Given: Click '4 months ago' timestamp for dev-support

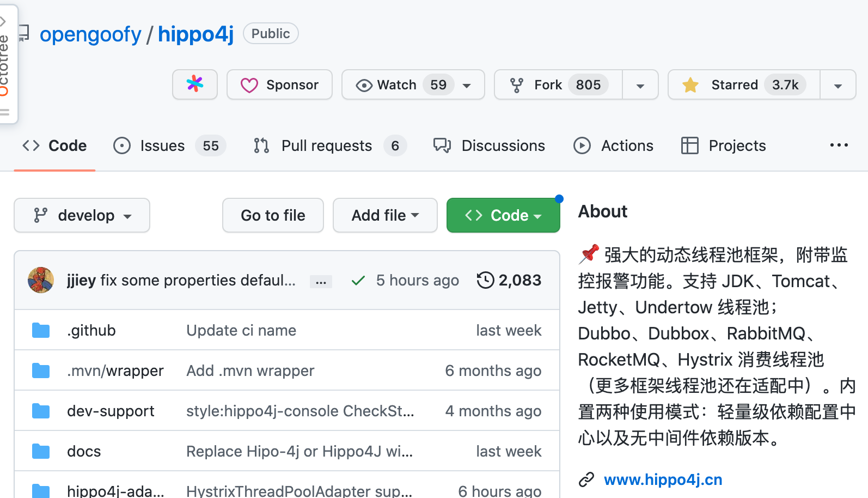Looking at the screenshot, I should (x=493, y=411).
